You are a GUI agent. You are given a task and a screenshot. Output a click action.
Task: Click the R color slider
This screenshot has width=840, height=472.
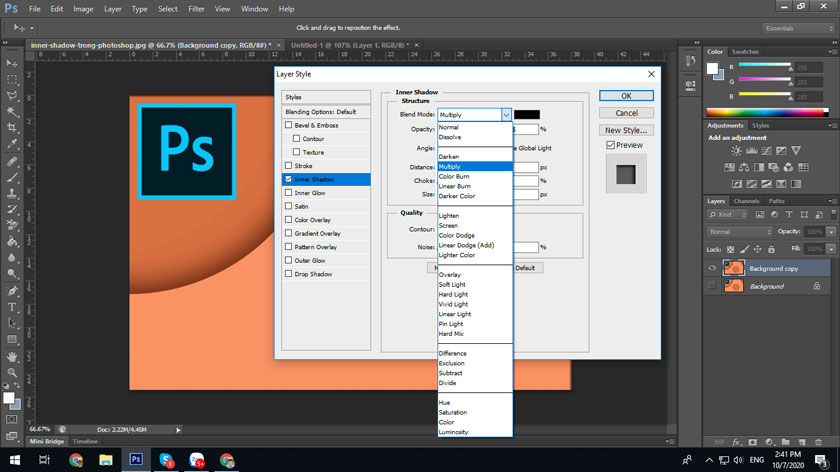pyautogui.click(x=764, y=66)
